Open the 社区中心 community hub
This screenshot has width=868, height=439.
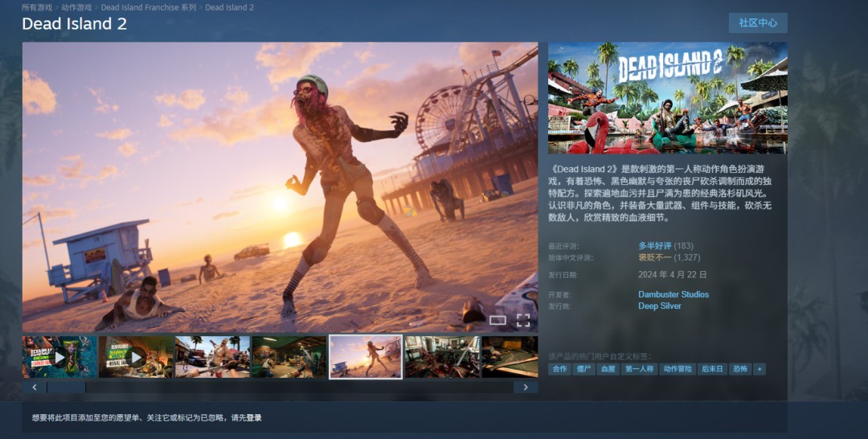758,23
